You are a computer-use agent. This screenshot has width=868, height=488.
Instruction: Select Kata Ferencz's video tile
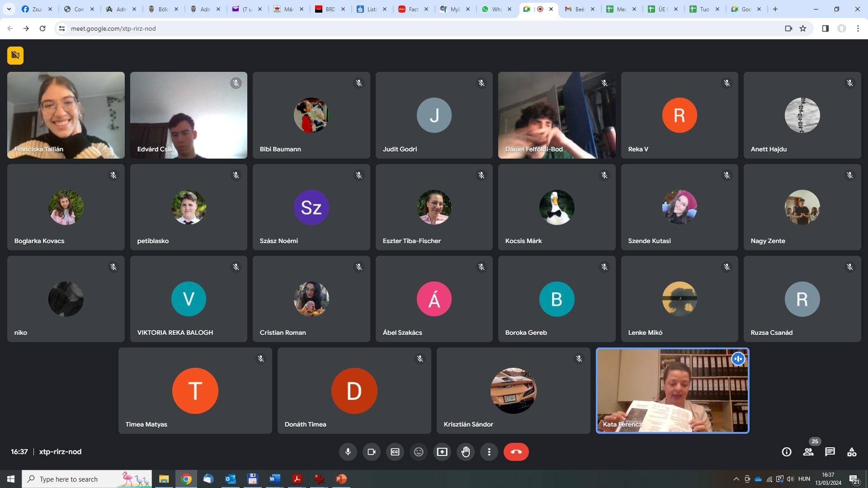tap(672, 391)
